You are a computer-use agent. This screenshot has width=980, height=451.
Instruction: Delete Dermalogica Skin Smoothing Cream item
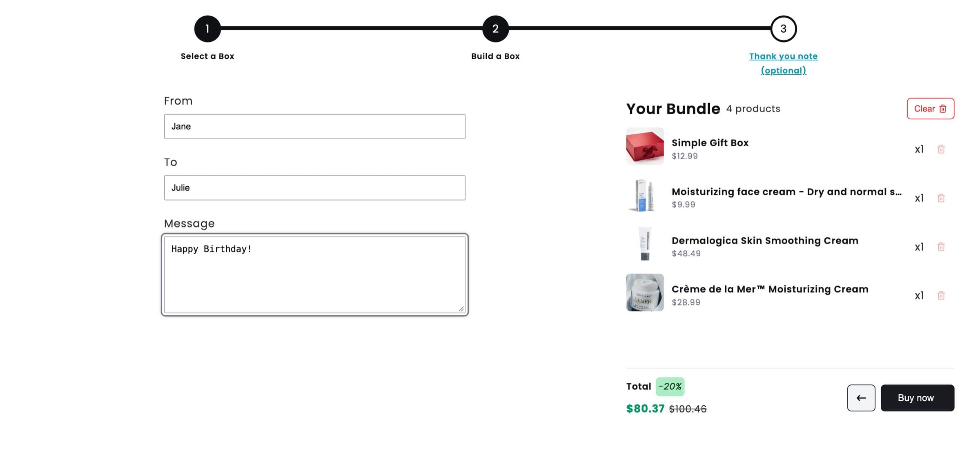941,247
